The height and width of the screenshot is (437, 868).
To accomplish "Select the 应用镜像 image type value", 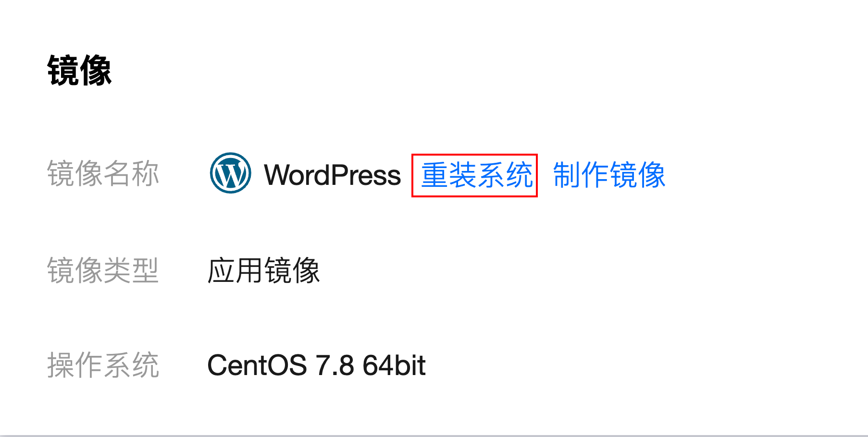I will pos(264,270).
